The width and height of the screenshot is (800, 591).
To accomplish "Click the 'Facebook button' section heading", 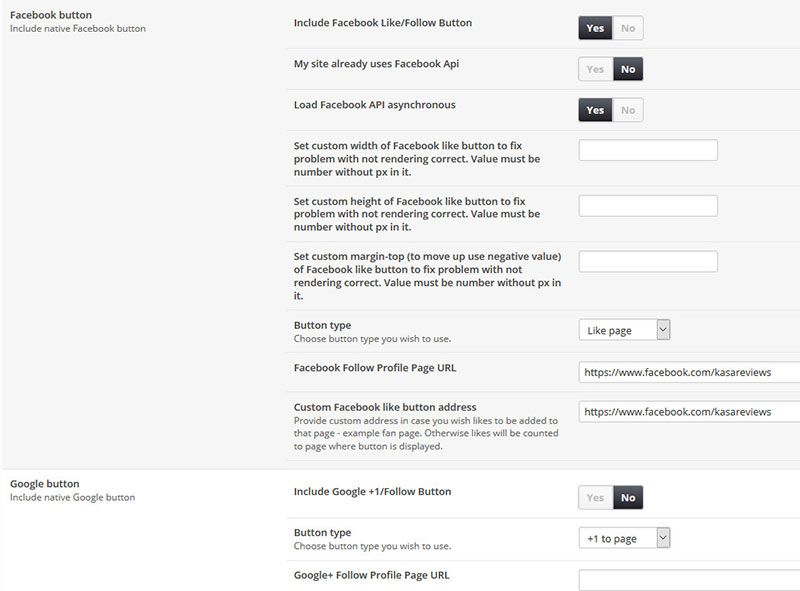I will pos(50,16).
